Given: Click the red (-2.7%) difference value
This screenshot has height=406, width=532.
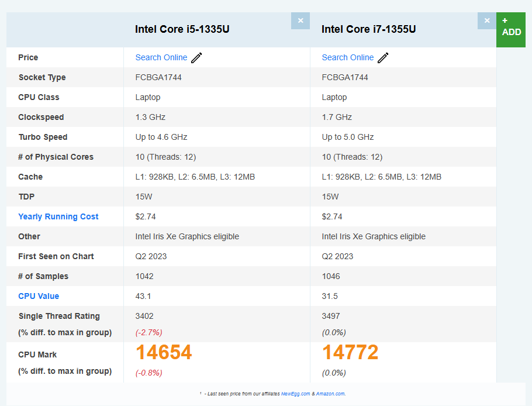Looking at the screenshot, I should [149, 332].
